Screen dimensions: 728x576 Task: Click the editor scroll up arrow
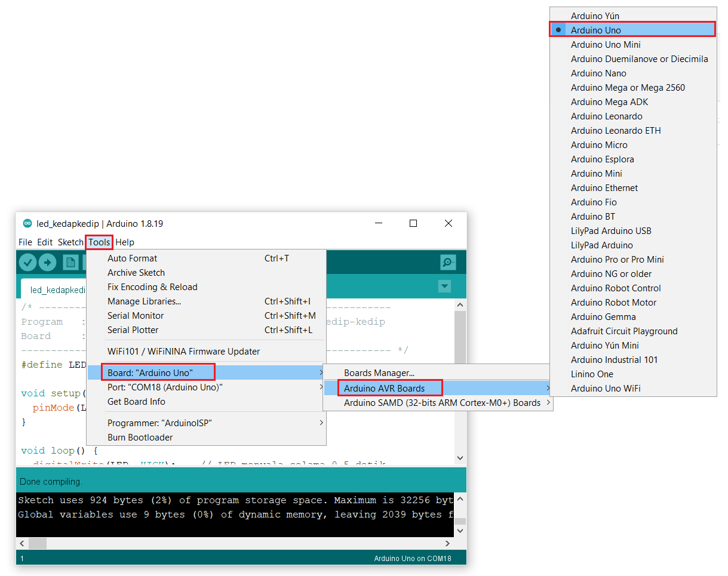[x=460, y=305]
